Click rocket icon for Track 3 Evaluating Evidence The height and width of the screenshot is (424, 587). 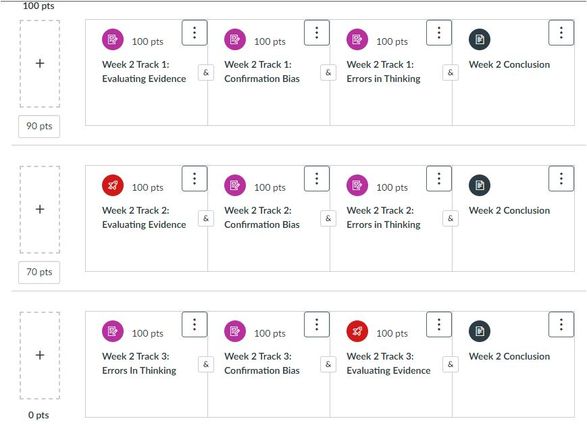pyautogui.click(x=357, y=331)
